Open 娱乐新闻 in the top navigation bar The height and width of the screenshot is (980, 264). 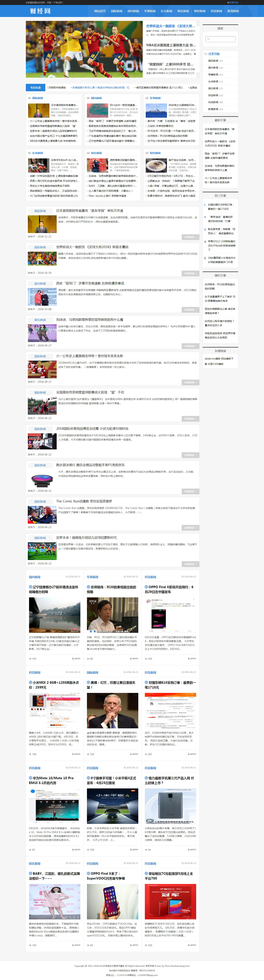[x=183, y=11]
